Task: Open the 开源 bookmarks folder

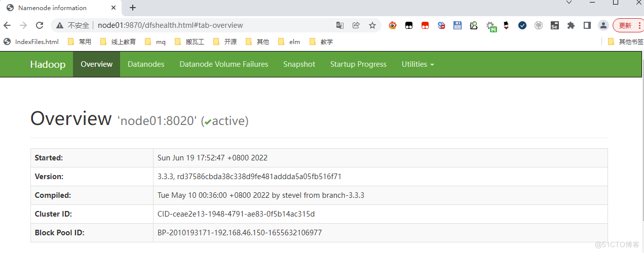Action: pos(225,42)
